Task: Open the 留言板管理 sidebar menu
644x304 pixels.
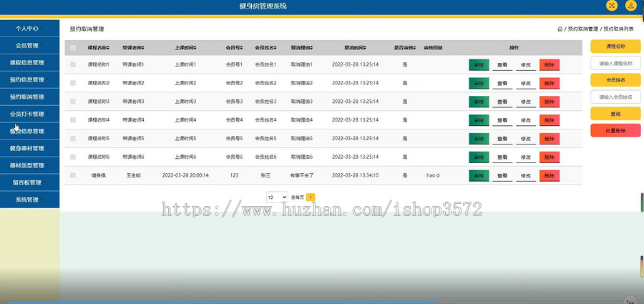Action: (29, 182)
